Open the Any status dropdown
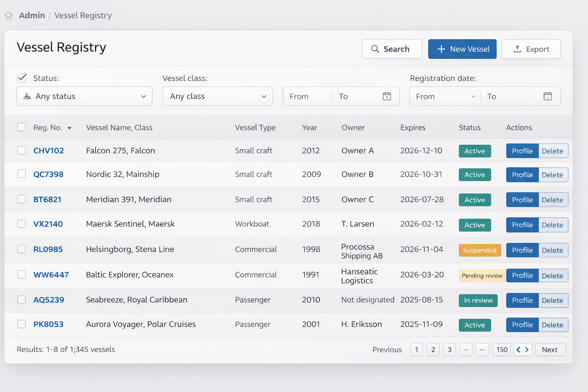This screenshot has height=392, width=588. [84, 96]
